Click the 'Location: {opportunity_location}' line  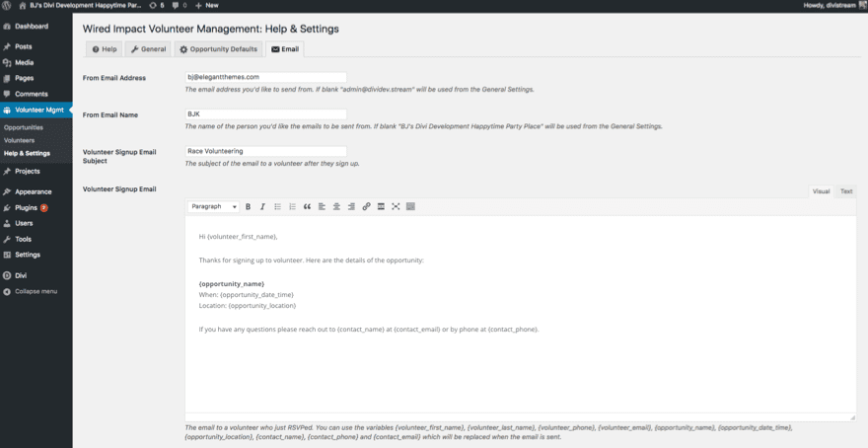tap(248, 305)
